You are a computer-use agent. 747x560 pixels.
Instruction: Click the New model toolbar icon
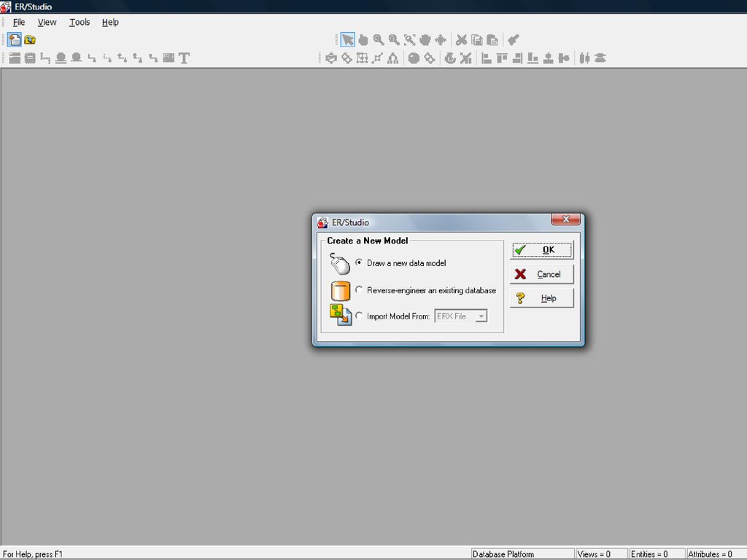15,39
